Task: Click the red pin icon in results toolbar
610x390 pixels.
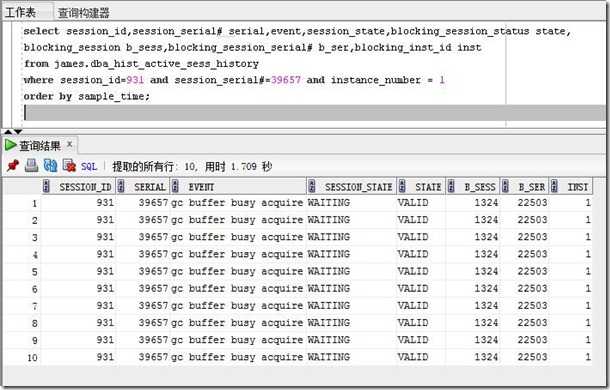Action: pyautogui.click(x=13, y=166)
